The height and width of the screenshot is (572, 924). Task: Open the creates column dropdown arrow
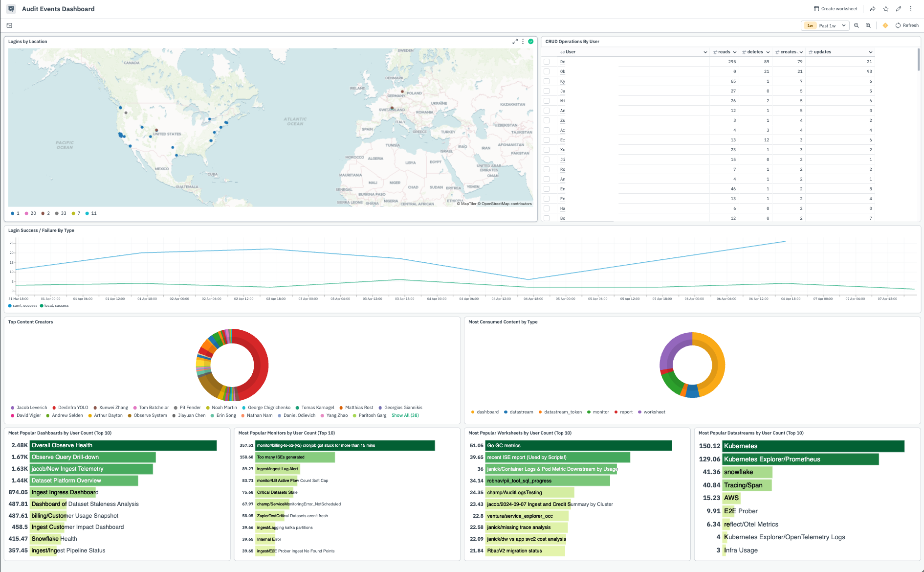[x=801, y=52]
